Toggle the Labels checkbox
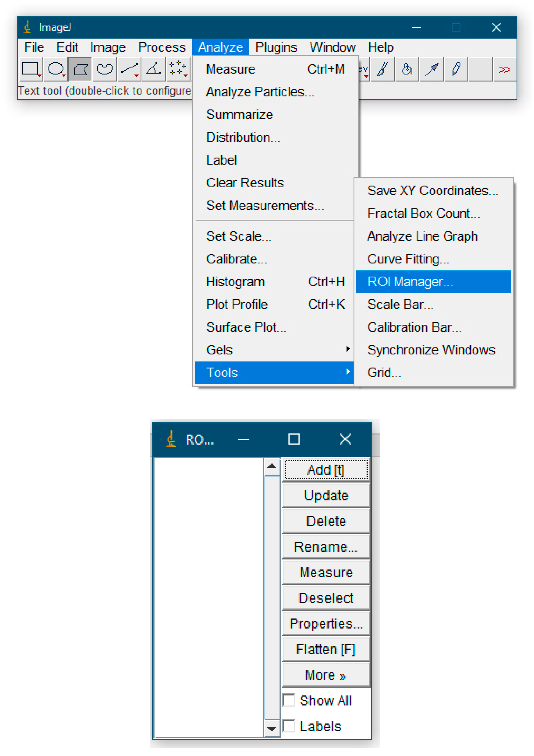The width and height of the screenshot is (534, 756). [289, 726]
